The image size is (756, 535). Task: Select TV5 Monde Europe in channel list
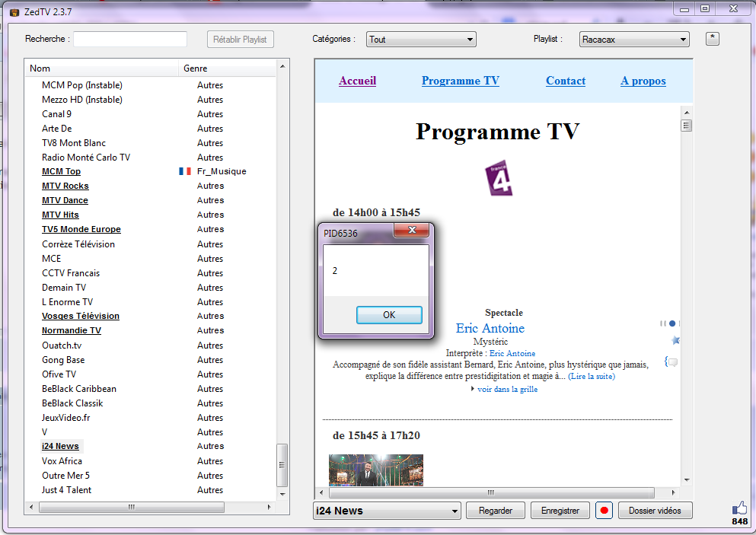81,229
